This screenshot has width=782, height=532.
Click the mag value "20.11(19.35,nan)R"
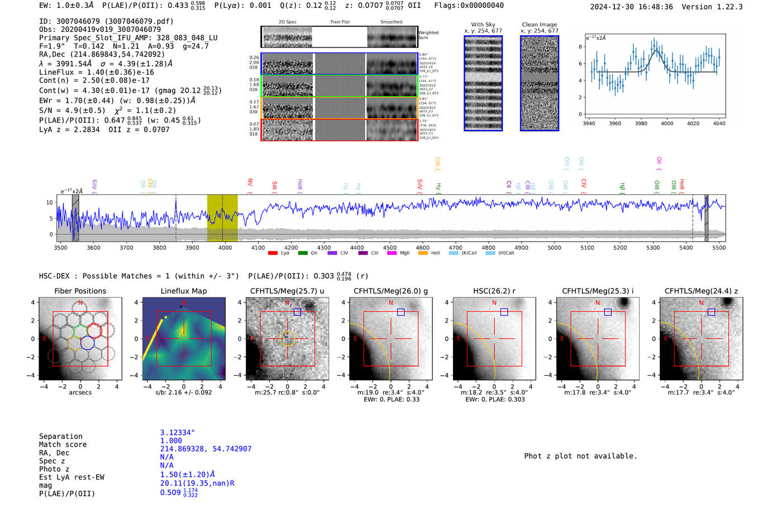197,483
